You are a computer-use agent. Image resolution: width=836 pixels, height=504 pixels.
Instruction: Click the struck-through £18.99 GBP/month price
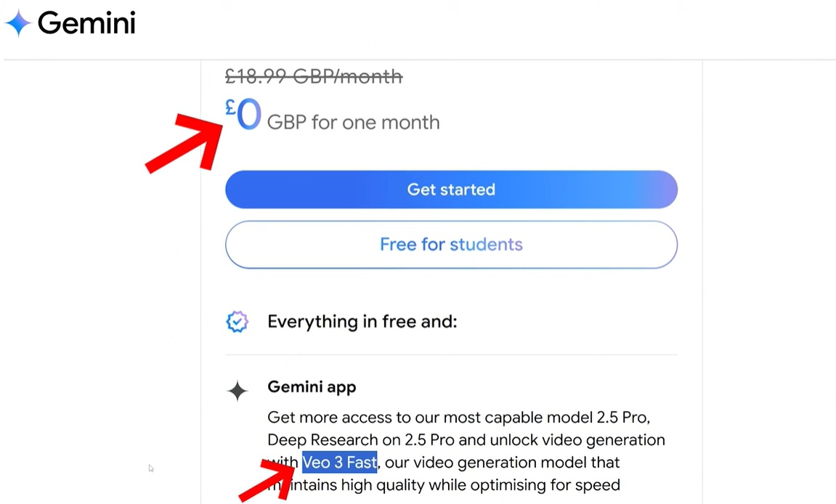pyautogui.click(x=313, y=76)
